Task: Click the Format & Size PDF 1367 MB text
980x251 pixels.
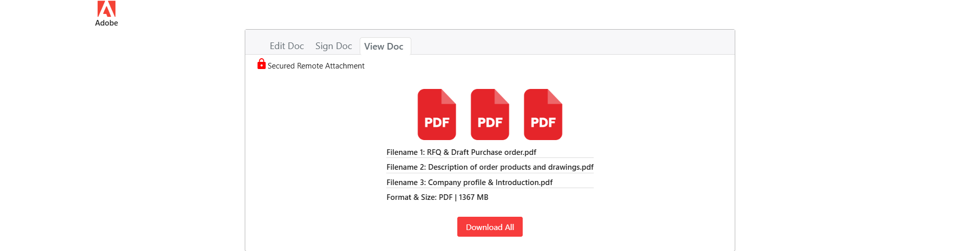Action: pyautogui.click(x=437, y=197)
